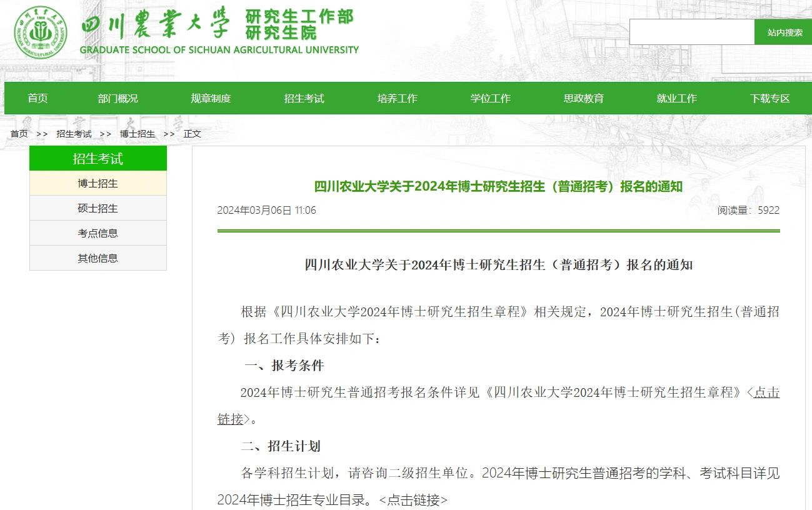
Task: Click the paragraph starting 根据《四川农业大学2024年
Action: [498, 325]
